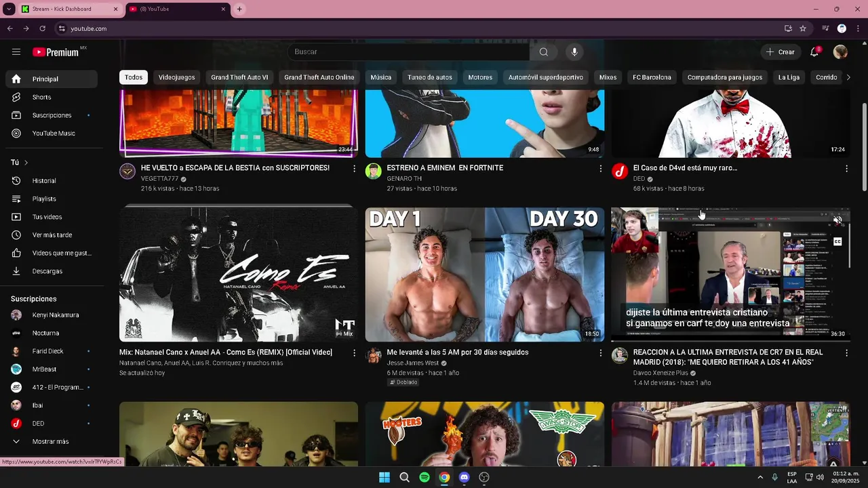Open Discord from the taskbar
Viewport: 868px width, 488px height.
point(464,477)
